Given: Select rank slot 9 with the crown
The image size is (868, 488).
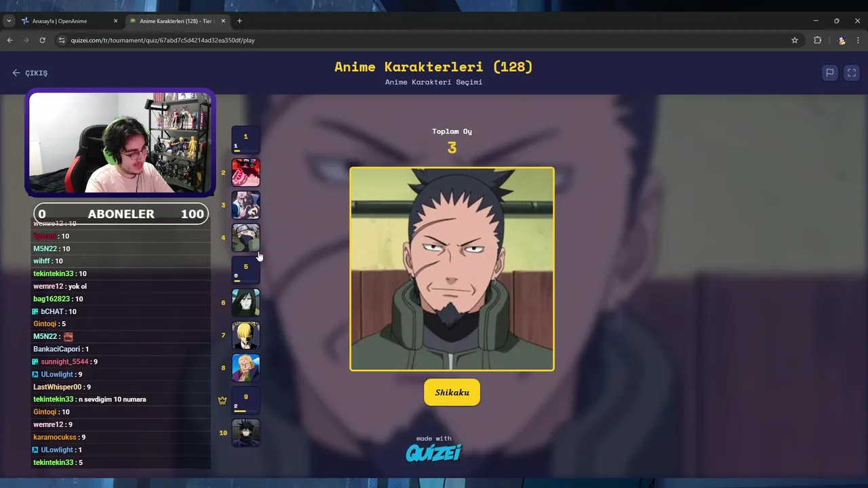Looking at the screenshot, I should tap(245, 400).
